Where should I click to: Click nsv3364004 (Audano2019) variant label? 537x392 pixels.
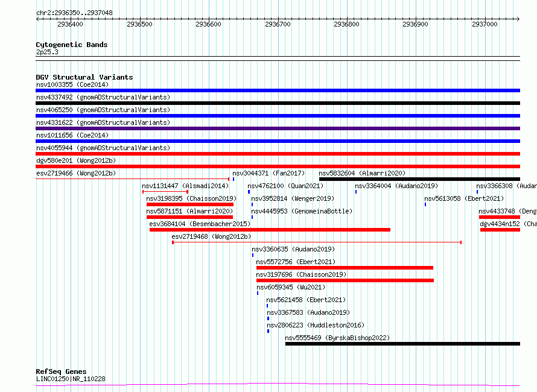(x=396, y=186)
